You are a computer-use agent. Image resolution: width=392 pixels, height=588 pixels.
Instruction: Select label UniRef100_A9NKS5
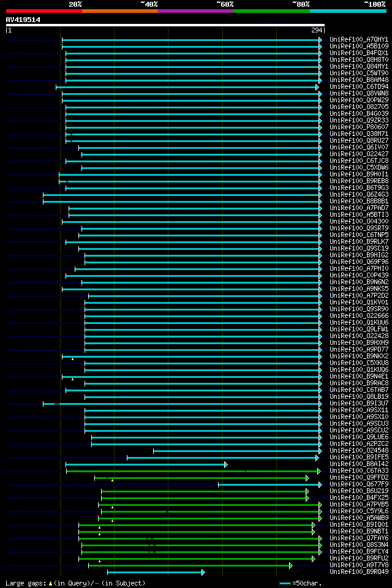click(x=359, y=289)
